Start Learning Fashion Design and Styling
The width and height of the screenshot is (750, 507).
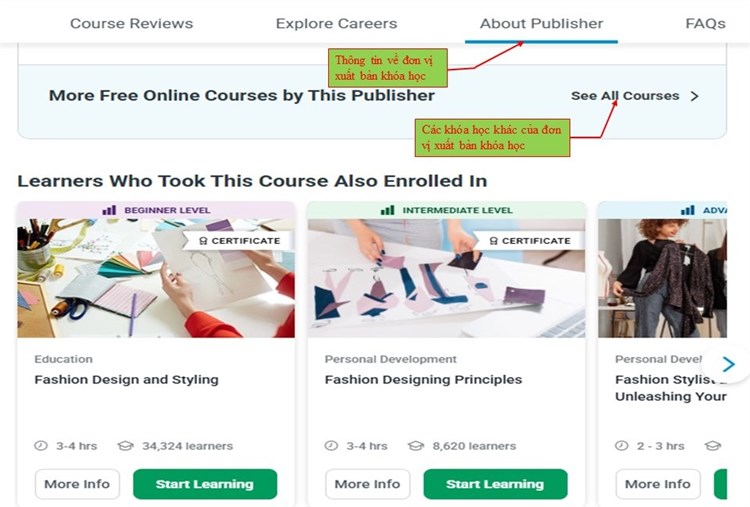point(205,484)
